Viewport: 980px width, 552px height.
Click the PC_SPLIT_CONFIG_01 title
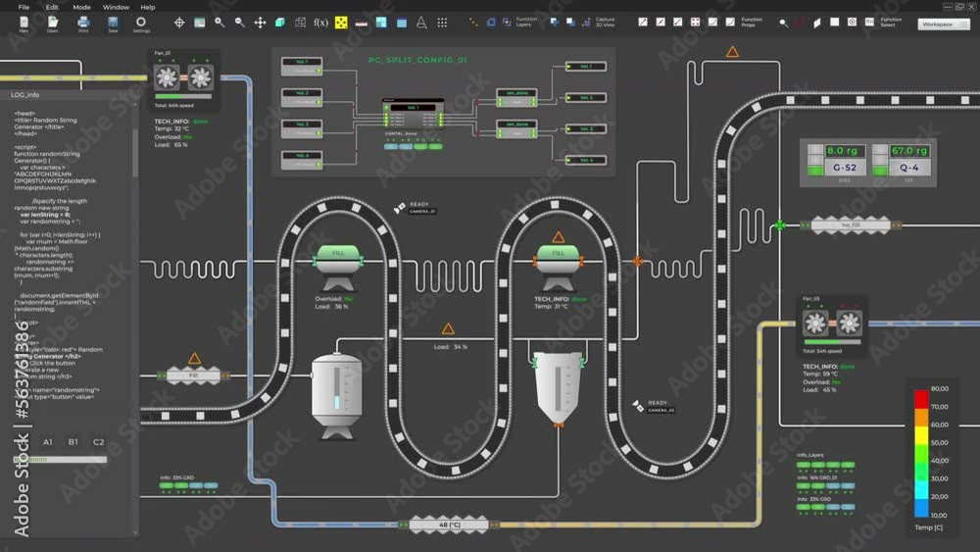point(417,60)
